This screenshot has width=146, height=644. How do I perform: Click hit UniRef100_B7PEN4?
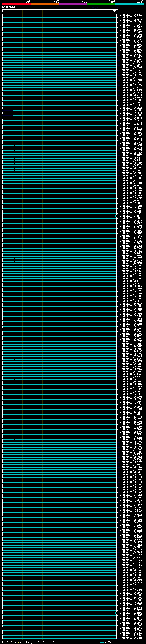pos(131,409)
